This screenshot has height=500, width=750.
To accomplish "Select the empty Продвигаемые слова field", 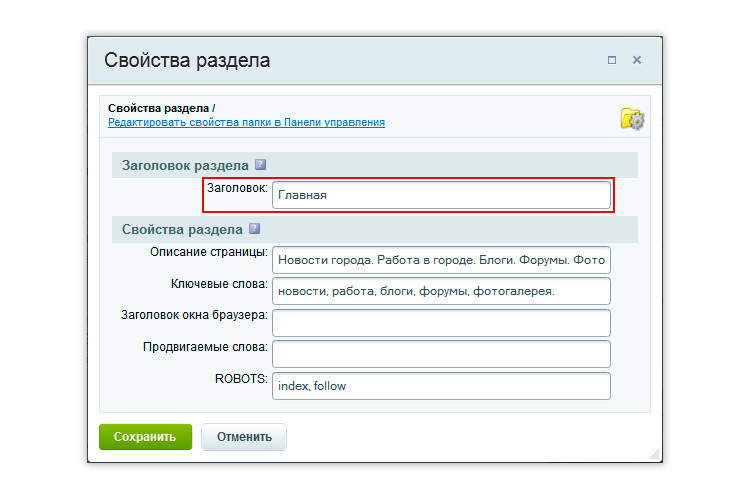I will (441, 354).
